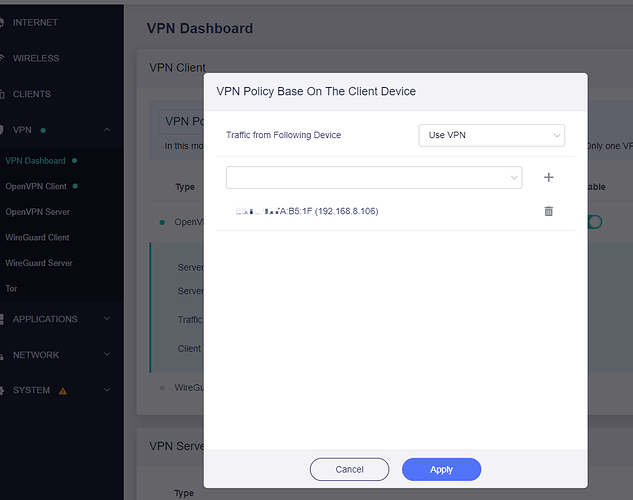Collapse the VPN sidebar section

coord(107,130)
